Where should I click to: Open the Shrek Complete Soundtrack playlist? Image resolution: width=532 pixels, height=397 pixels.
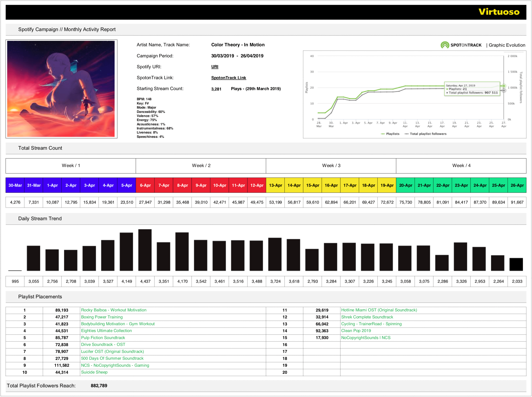(367, 317)
